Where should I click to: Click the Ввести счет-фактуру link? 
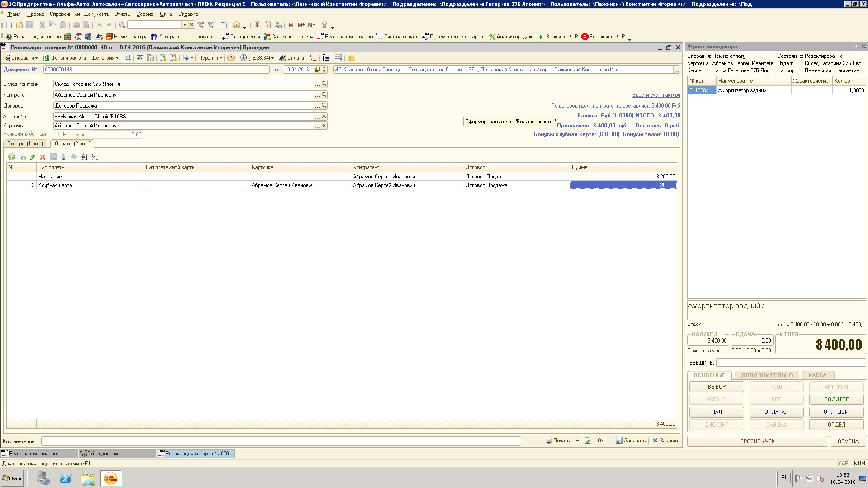[x=656, y=95]
